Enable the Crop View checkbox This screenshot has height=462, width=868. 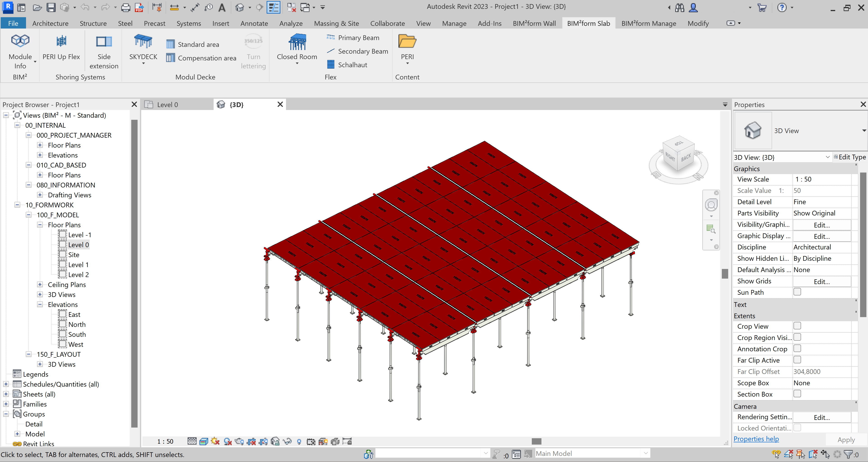point(798,326)
